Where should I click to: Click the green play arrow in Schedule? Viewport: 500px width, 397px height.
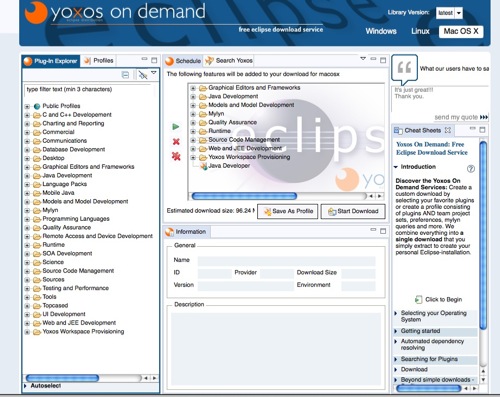(x=176, y=127)
